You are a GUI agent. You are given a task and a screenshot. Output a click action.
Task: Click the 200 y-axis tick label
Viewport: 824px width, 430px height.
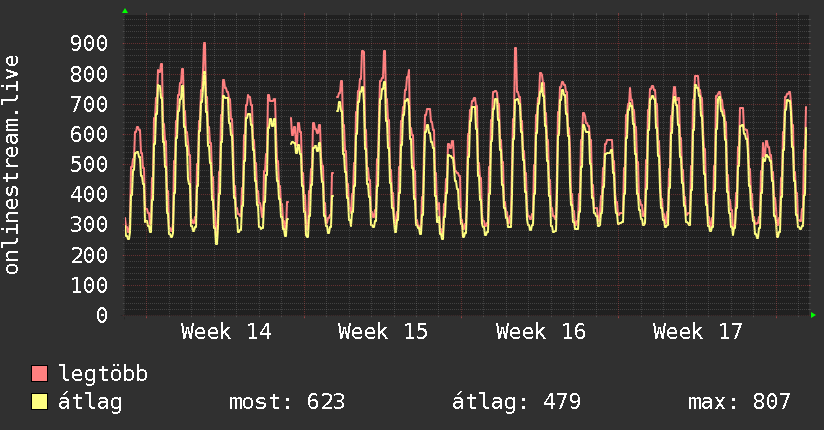[x=89, y=255]
